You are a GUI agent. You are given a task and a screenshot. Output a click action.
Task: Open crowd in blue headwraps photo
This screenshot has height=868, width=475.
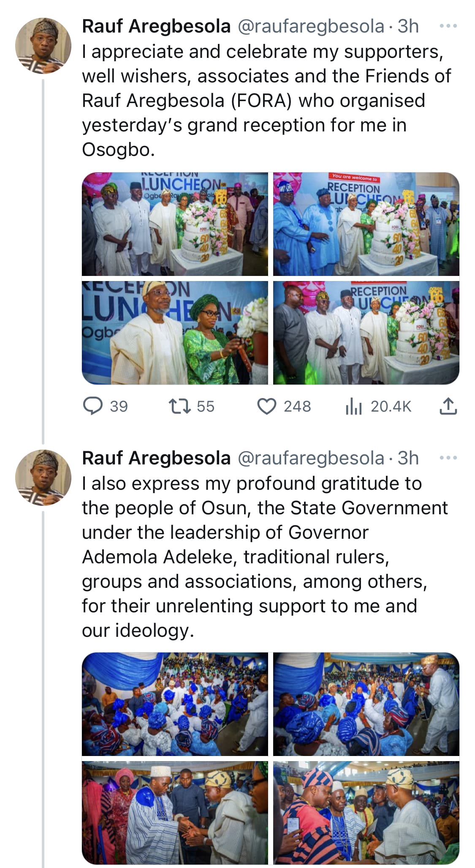coord(175,704)
